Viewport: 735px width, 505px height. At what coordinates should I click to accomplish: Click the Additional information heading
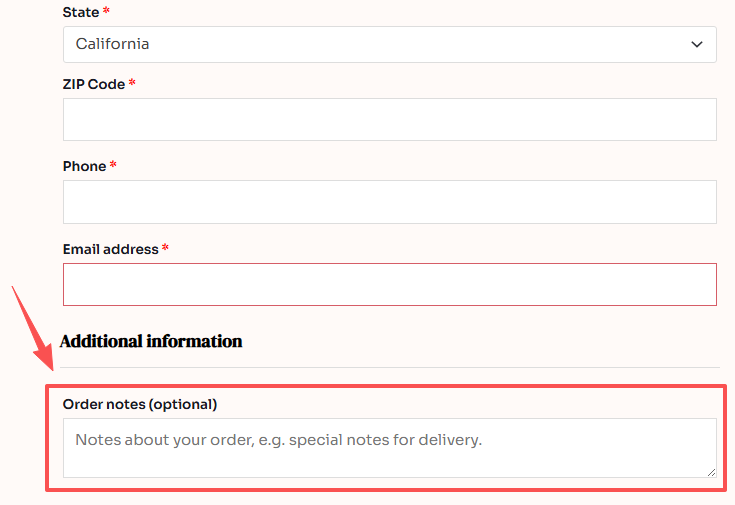(x=151, y=341)
